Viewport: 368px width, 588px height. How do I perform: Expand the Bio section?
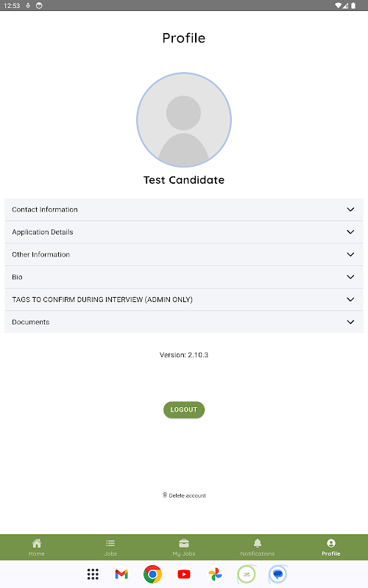tap(184, 277)
